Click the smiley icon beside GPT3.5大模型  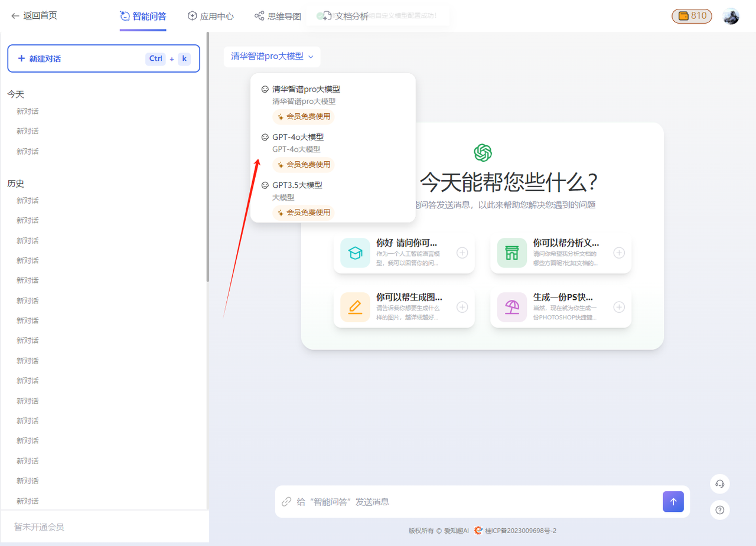click(x=265, y=185)
